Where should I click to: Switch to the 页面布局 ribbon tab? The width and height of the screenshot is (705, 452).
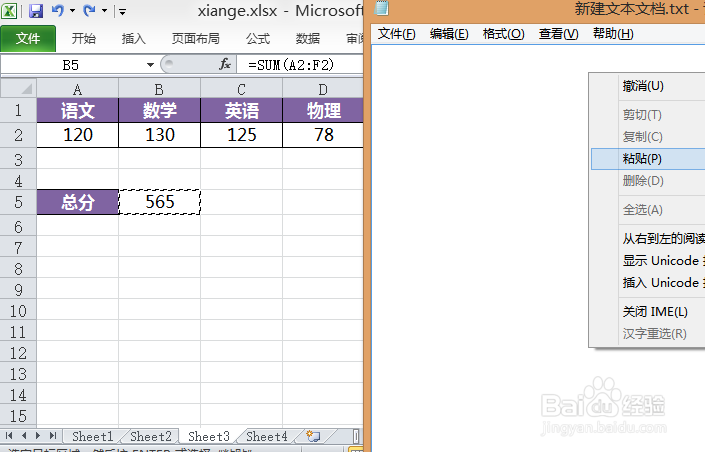coord(196,39)
